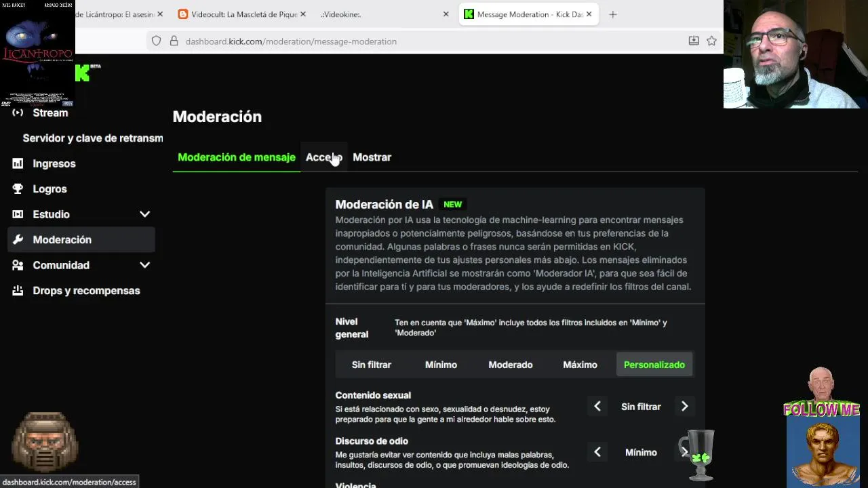Select the Sin filtrar general level

pyautogui.click(x=372, y=365)
